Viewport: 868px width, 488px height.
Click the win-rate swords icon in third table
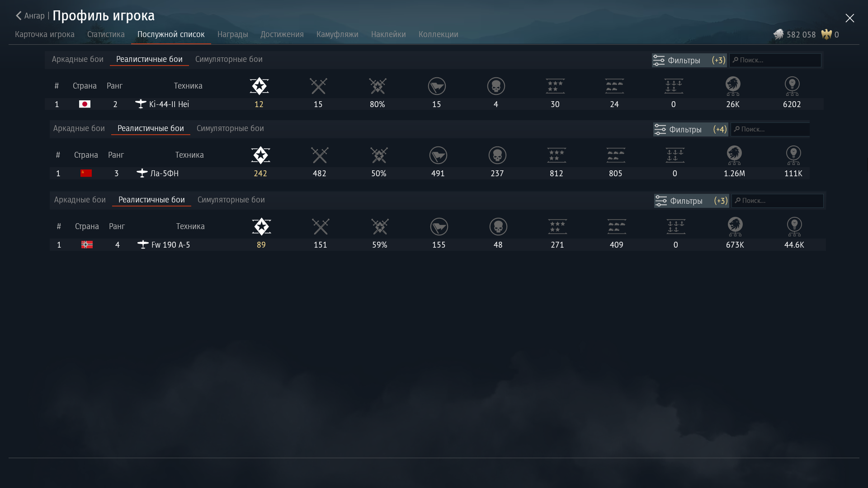tap(380, 226)
